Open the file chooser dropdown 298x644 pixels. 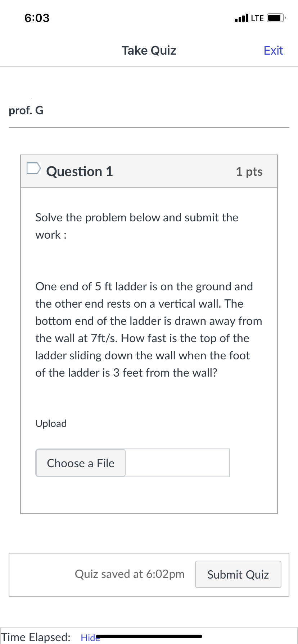click(x=80, y=463)
